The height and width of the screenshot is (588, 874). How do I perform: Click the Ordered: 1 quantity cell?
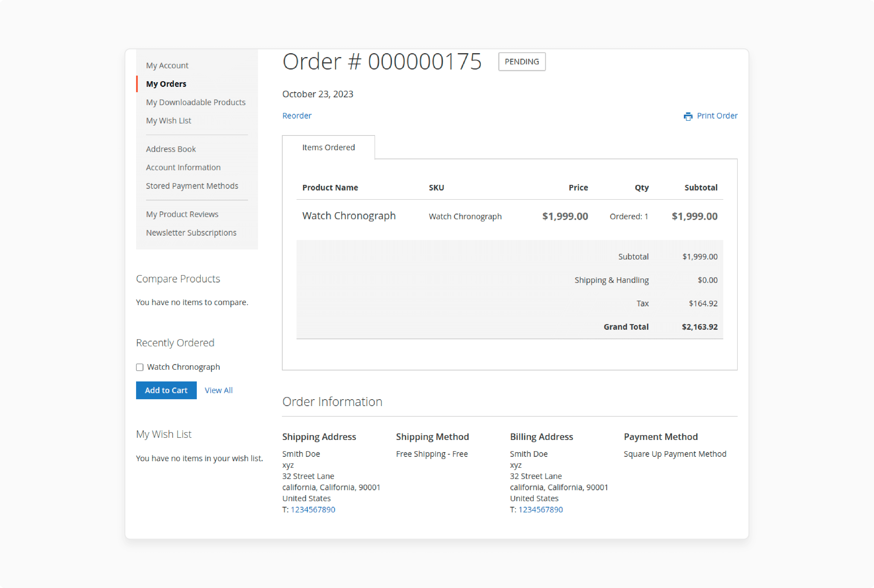coord(629,216)
